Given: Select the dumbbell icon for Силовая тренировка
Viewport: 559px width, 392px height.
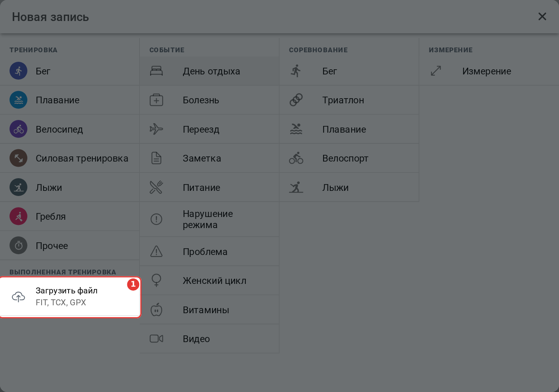Looking at the screenshot, I should 19,158.
